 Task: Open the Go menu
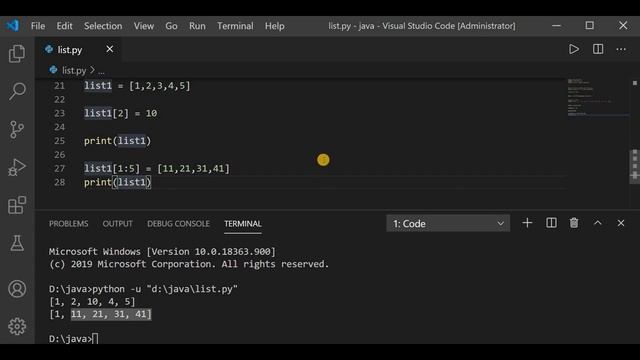click(x=171, y=26)
